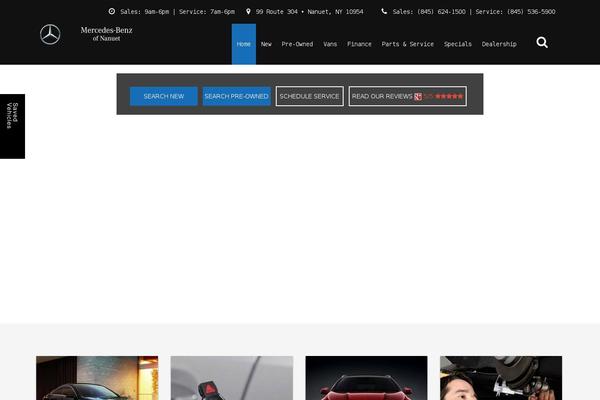The height and width of the screenshot is (400, 600).
Task: Open the search magnifier icon
Action: tap(542, 42)
